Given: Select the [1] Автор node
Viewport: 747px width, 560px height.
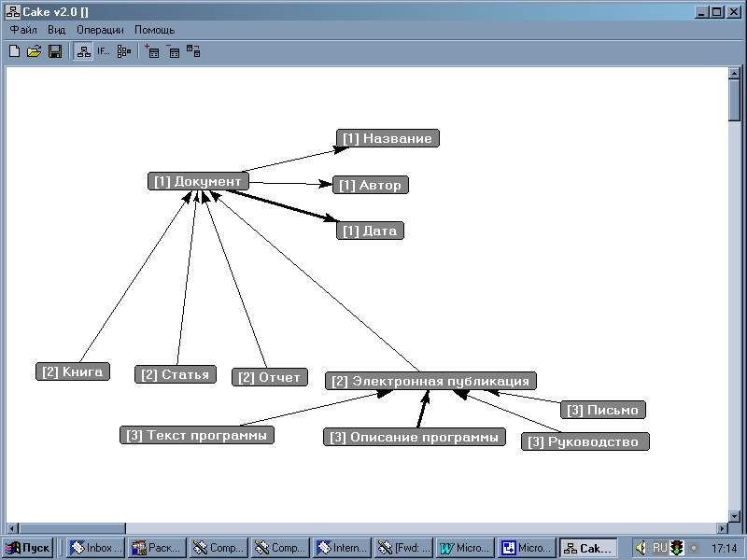Looking at the screenshot, I should pos(371,185).
